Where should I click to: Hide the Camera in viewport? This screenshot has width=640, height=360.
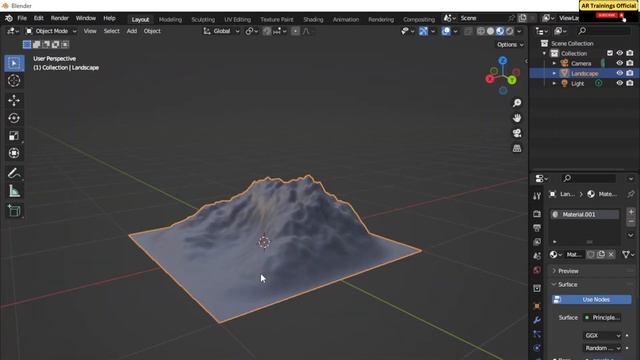[620, 63]
